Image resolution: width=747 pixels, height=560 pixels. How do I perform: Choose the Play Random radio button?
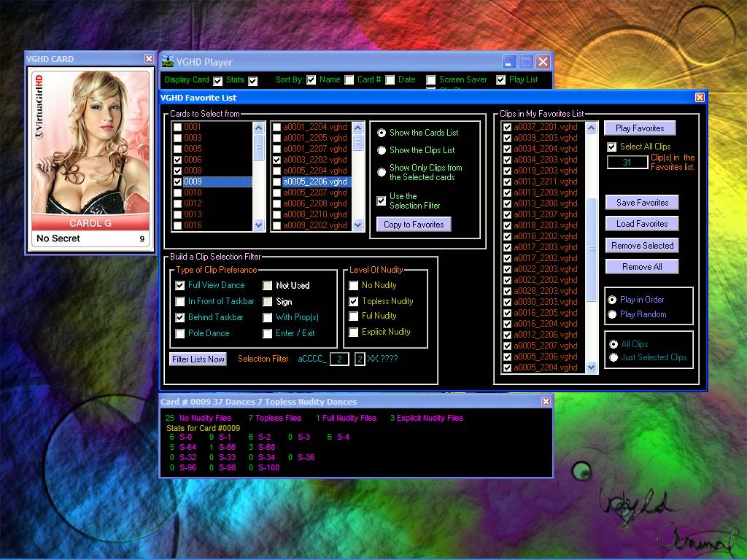613,314
